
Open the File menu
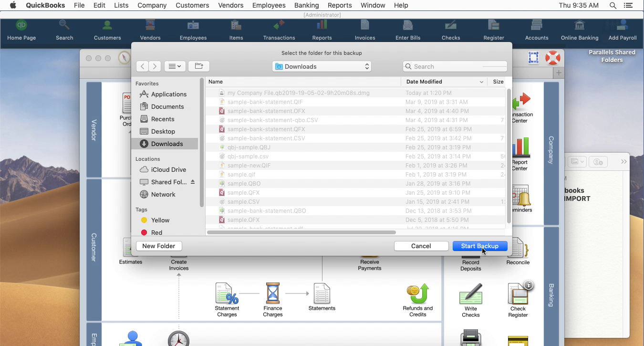tap(79, 5)
